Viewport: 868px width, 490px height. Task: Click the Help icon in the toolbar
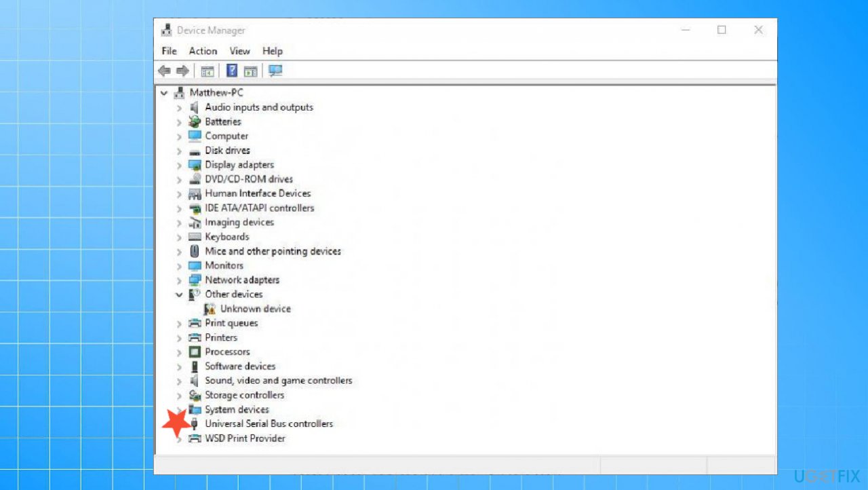pos(232,70)
